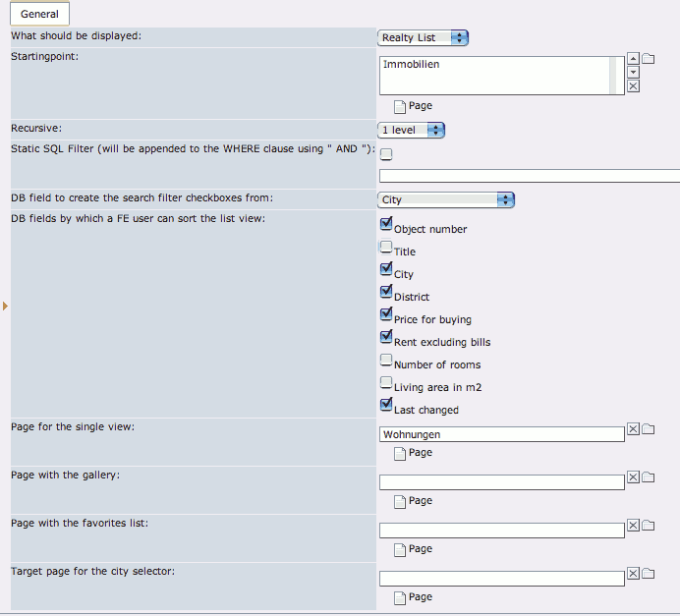Image resolution: width=680 pixels, height=616 pixels.
Task: Click the Startingpoint list scrollbar
Action: pyautogui.click(x=613, y=76)
